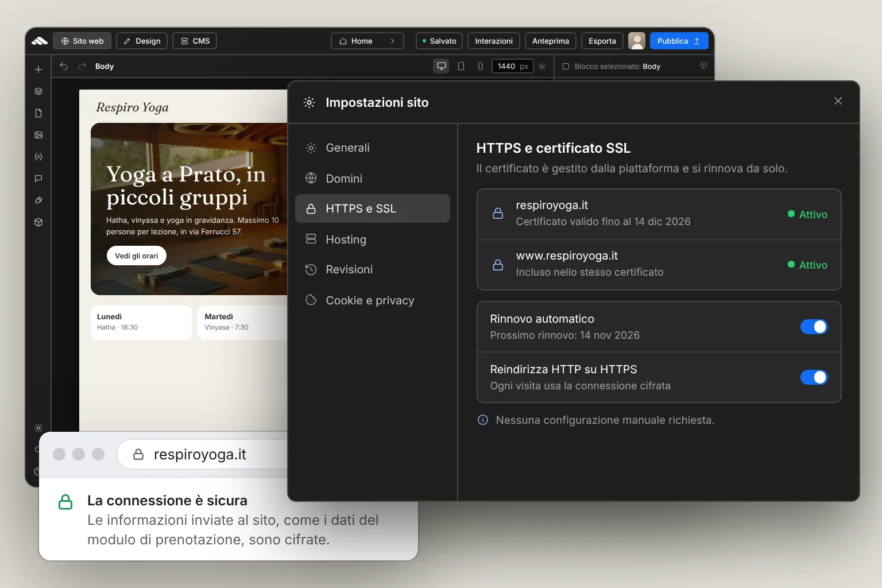Image resolution: width=882 pixels, height=588 pixels.
Task: Open the variables braces icon
Action: coord(38,157)
